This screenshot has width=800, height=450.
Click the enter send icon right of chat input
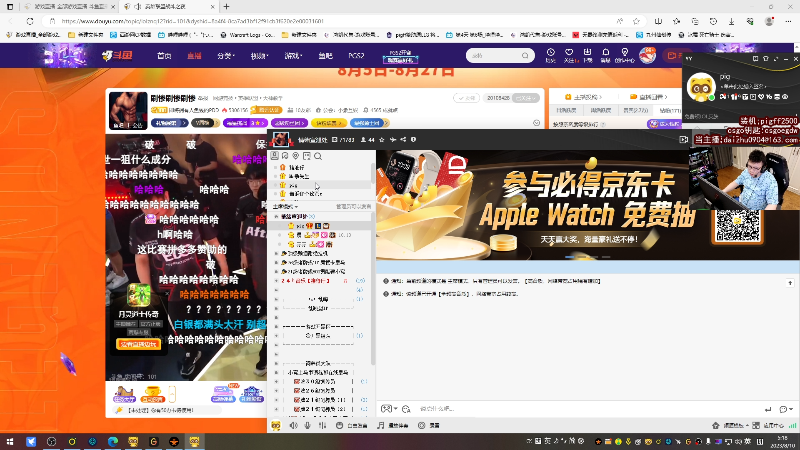(768, 409)
